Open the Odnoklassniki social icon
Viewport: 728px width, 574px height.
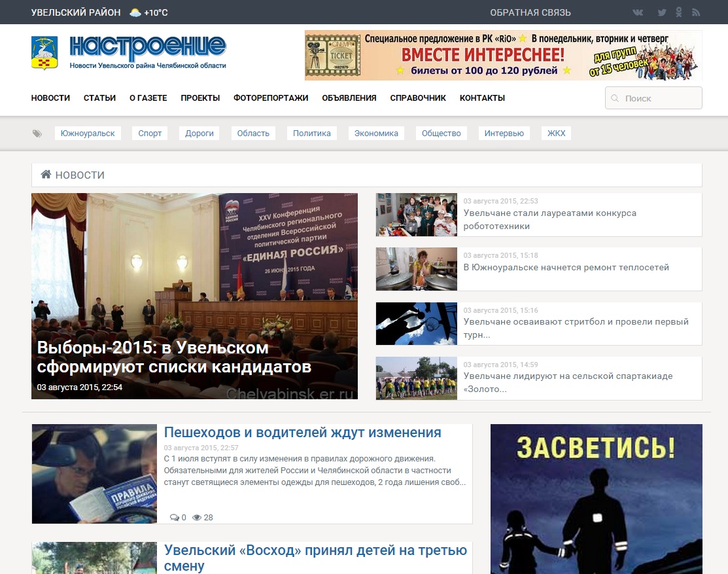coord(679,12)
